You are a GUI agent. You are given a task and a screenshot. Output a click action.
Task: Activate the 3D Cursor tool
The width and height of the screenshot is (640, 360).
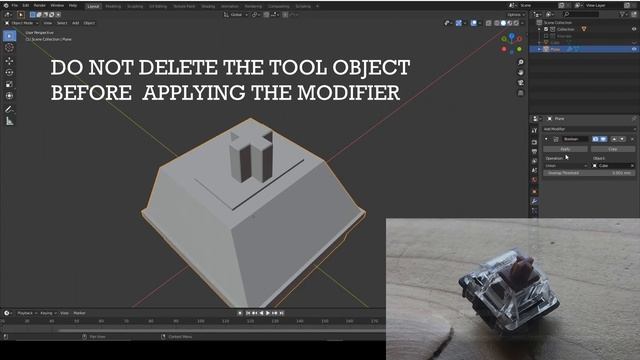[9, 48]
